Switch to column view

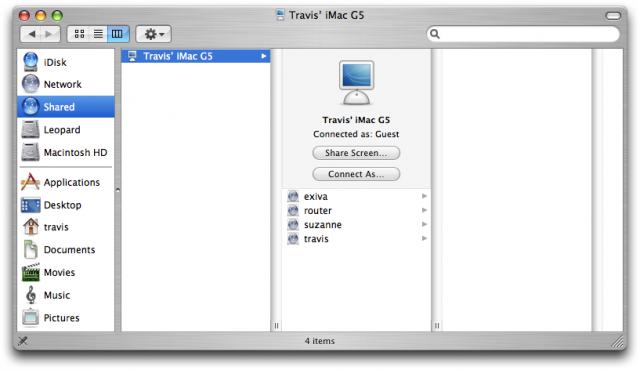pyautogui.click(x=118, y=34)
